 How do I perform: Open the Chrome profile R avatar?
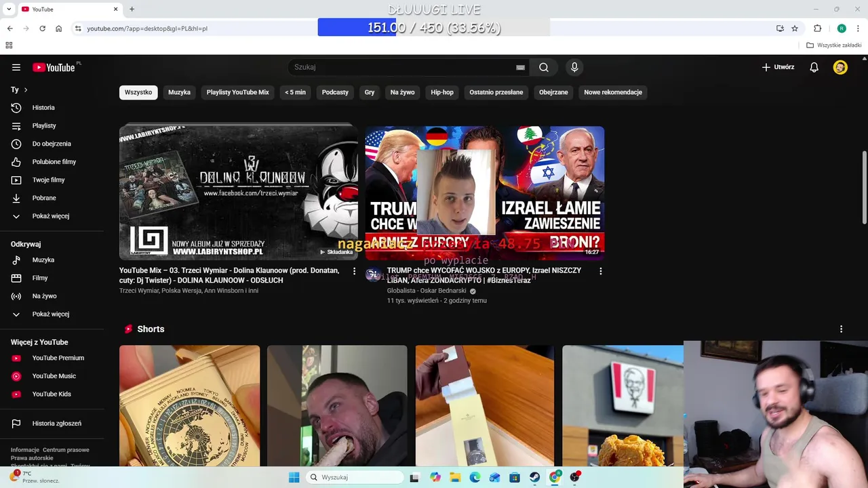click(842, 28)
